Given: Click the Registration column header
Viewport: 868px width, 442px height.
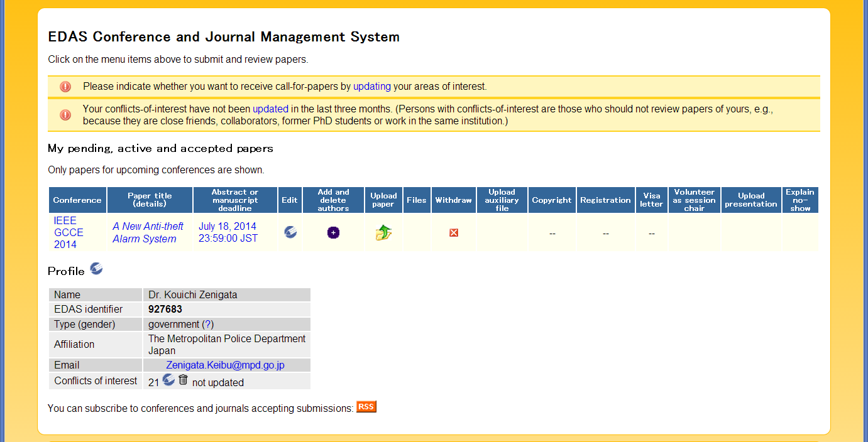Looking at the screenshot, I should click(x=605, y=200).
